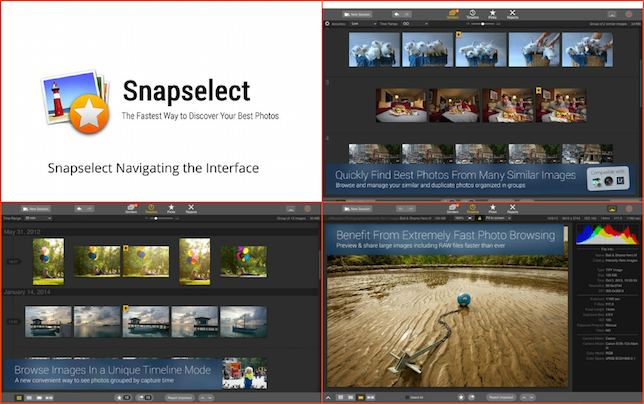Open zoom percentage dropdown in anchor photo window
This screenshot has width=644, height=404.
464,218
